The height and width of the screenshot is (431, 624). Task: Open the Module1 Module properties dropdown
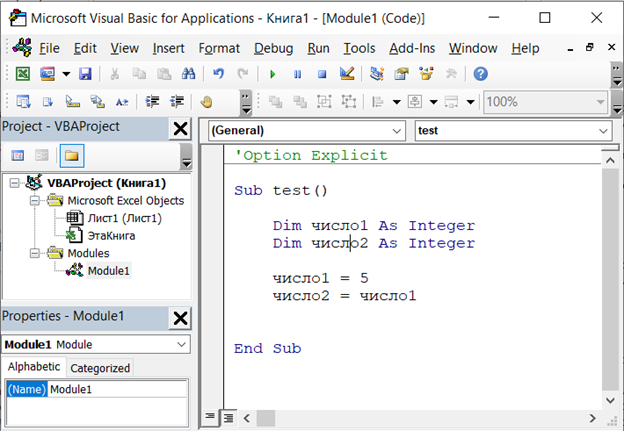point(96,344)
